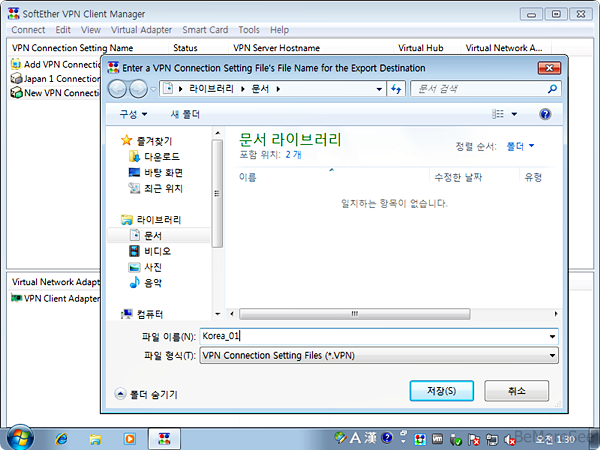Sort by 이름 column header
This screenshot has width=600, height=450.
(x=332, y=177)
